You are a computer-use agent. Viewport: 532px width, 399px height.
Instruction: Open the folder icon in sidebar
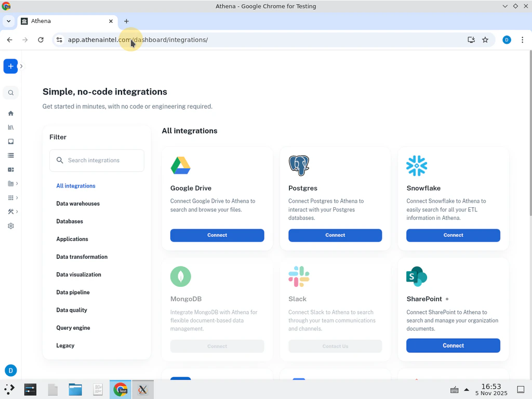click(x=11, y=183)
